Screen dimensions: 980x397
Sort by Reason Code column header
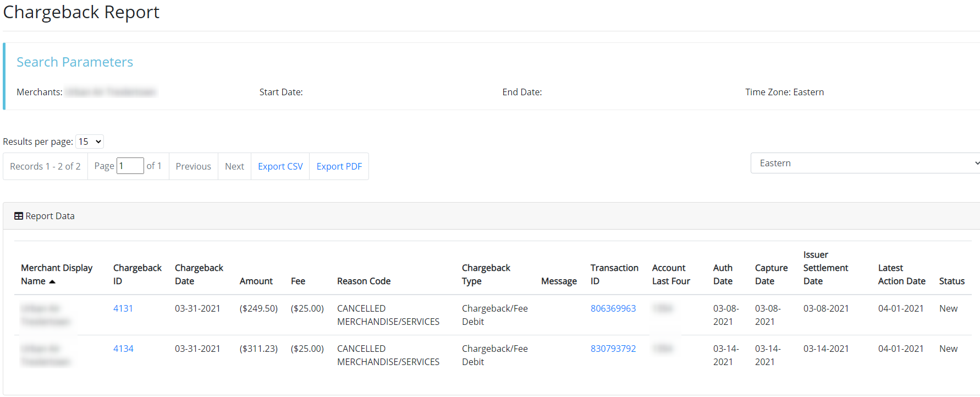(364, 281)
